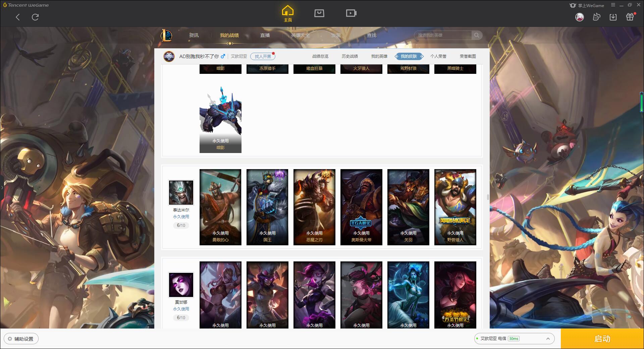Click the 火牙狼人 skin label
The height and width of the screenshot is (349, 644).
(x=361, y=68)
